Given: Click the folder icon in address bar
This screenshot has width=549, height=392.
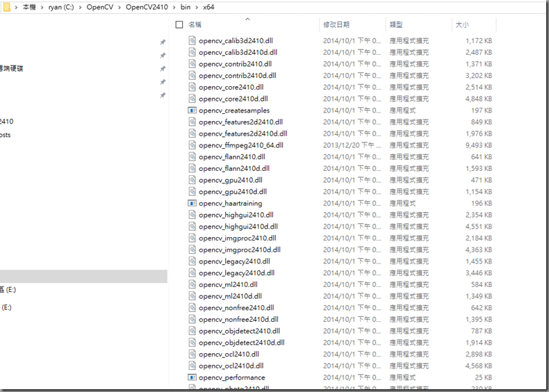Looking at the screenshot, I should [x=7, y=7].
